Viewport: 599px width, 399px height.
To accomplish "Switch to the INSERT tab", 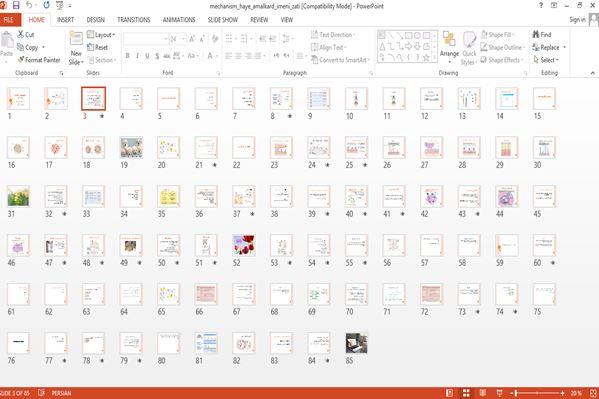I will pyautogui.click(x=65, y=20).
